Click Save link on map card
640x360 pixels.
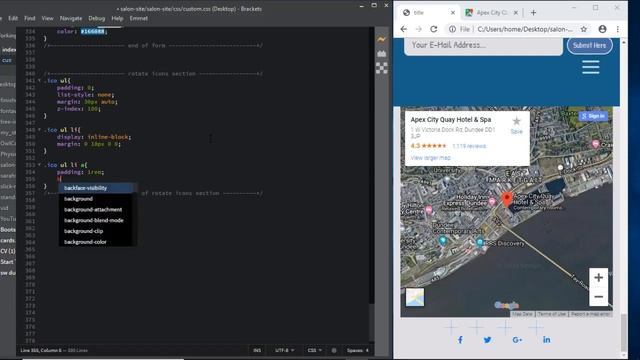516,131
